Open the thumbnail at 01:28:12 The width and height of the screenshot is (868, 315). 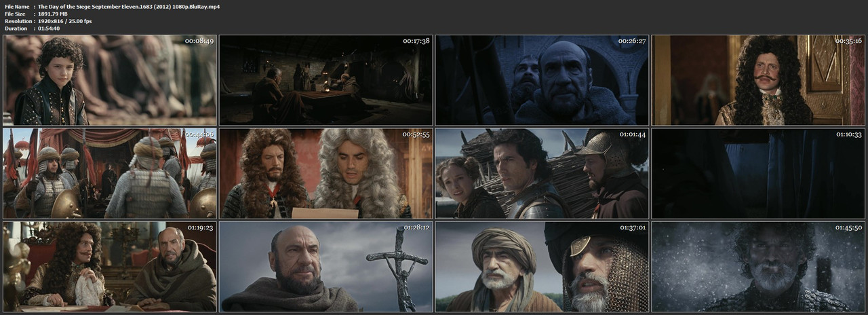pyautogui.click(x=325, y=266)
